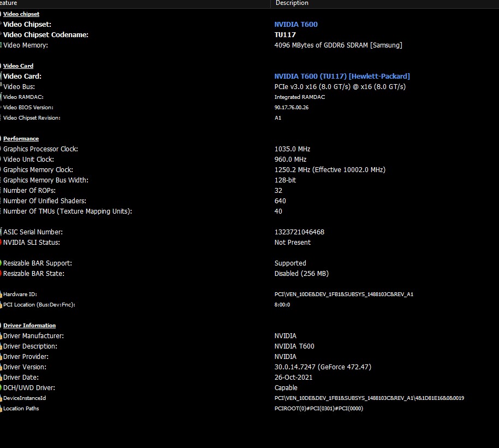
Task: Click the NVIDIA T600 driver description value
Action: click(294, 346)
